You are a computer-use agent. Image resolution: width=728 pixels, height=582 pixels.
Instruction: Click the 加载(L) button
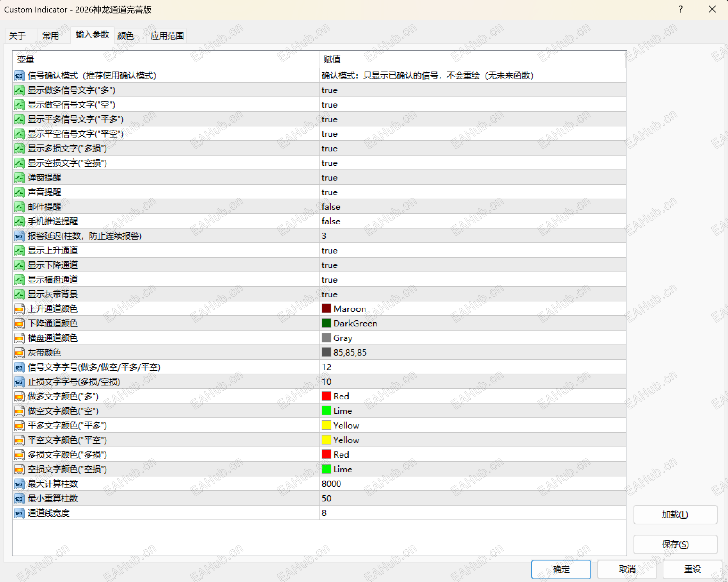pyautogui.click(x=675, y=514)
